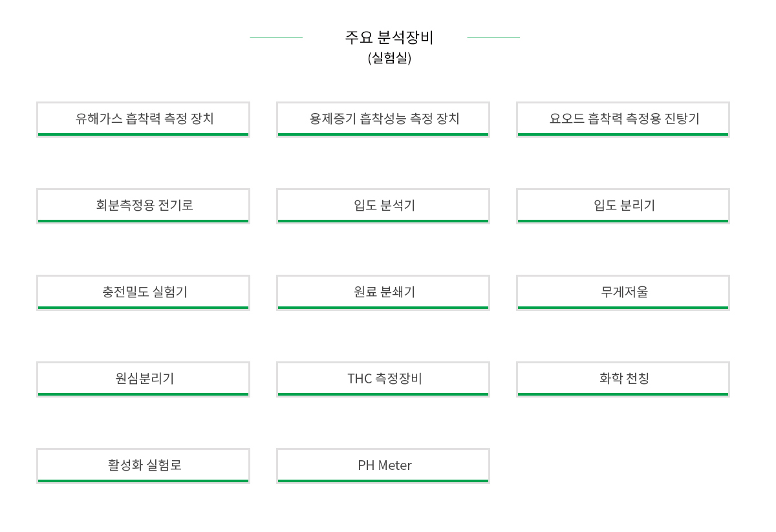
Task: Open the THC 측정장비 item
Action: tap(383, 379)
